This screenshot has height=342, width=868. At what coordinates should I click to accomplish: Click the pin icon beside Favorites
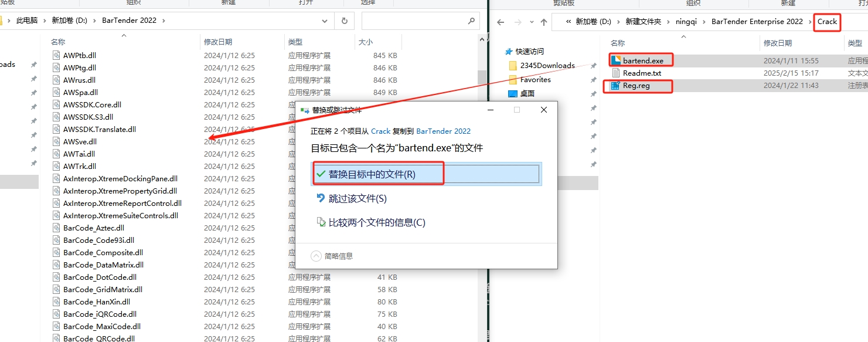[593, 80]
